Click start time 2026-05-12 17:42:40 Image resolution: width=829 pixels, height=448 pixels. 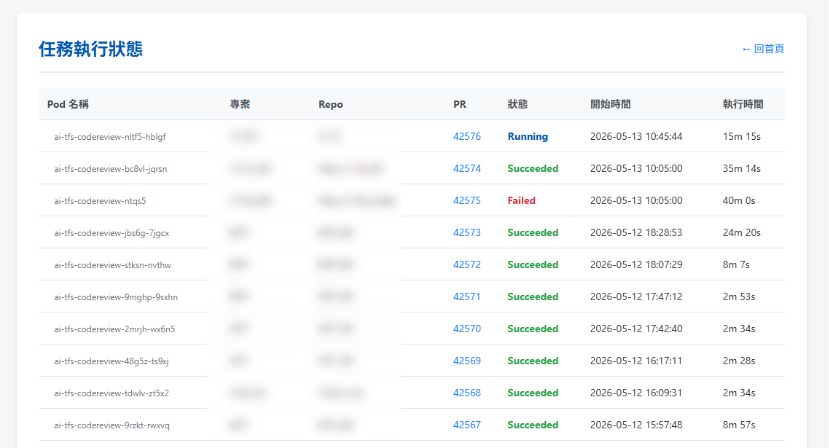(x=636, y=328)
